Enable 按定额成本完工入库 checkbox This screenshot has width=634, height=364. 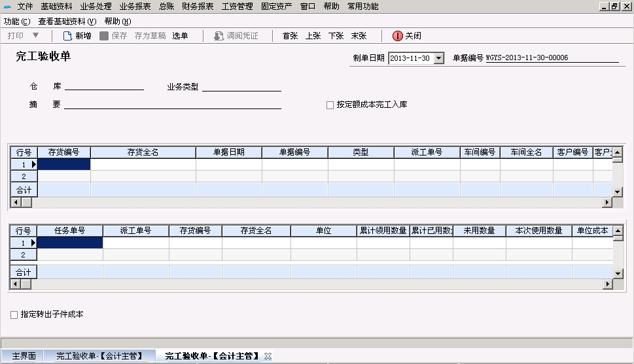coord(330,105)
